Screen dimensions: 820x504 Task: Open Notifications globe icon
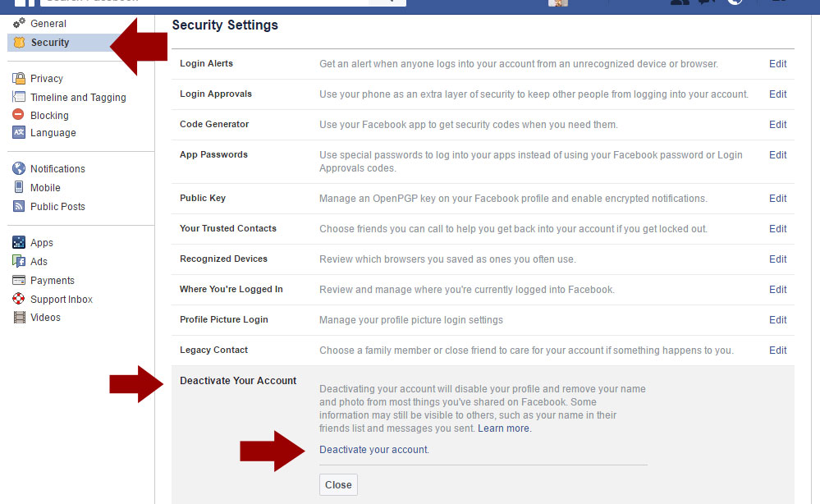19,168
